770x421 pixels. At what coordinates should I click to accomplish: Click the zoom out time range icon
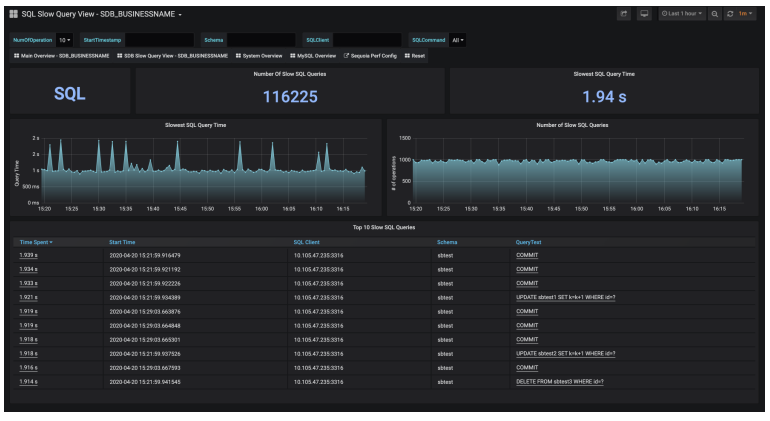point(714,15)
